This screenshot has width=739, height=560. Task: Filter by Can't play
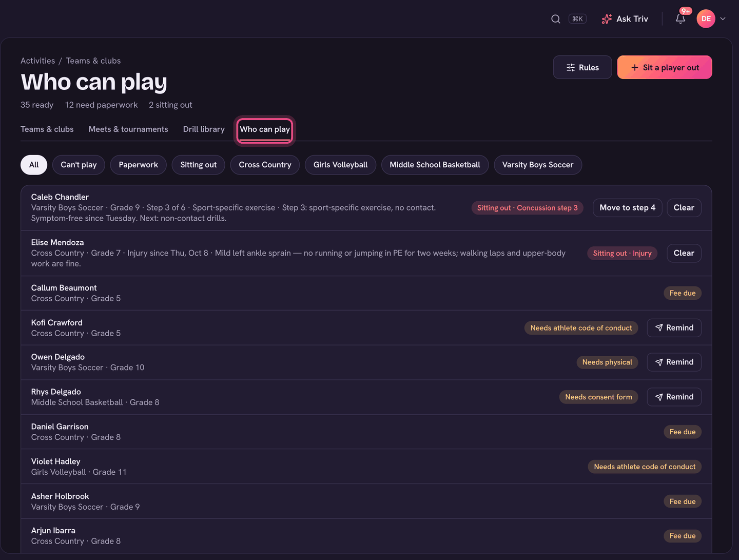[79, 165]
